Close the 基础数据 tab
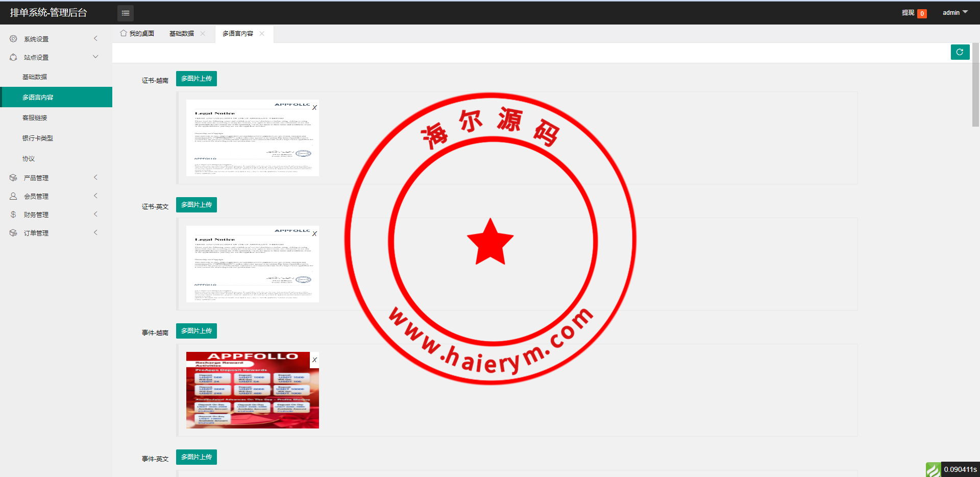This screenshot has height=477, width=980. point(203,34)
